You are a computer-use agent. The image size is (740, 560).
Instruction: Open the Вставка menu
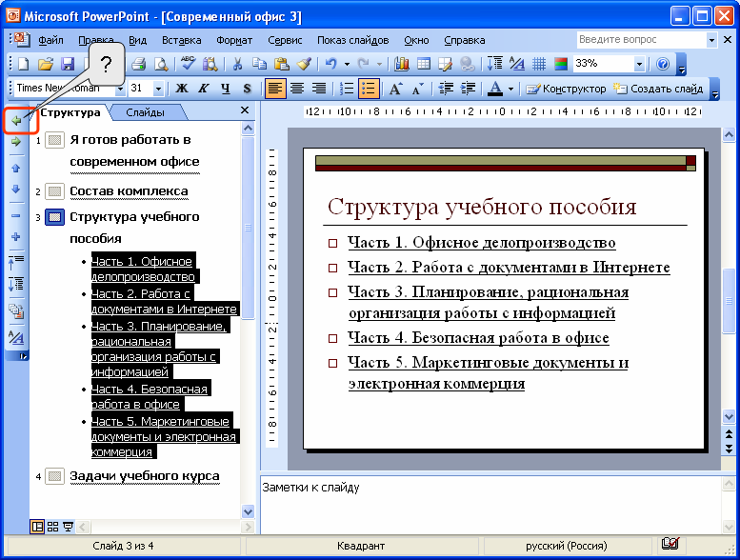(x=182, y=40)
